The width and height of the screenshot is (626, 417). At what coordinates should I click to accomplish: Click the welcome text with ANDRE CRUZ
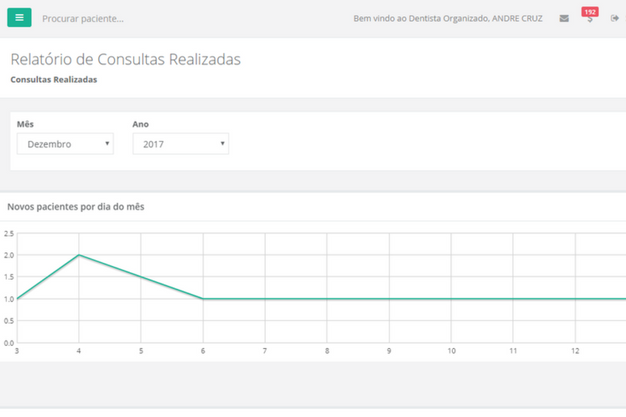448,19
